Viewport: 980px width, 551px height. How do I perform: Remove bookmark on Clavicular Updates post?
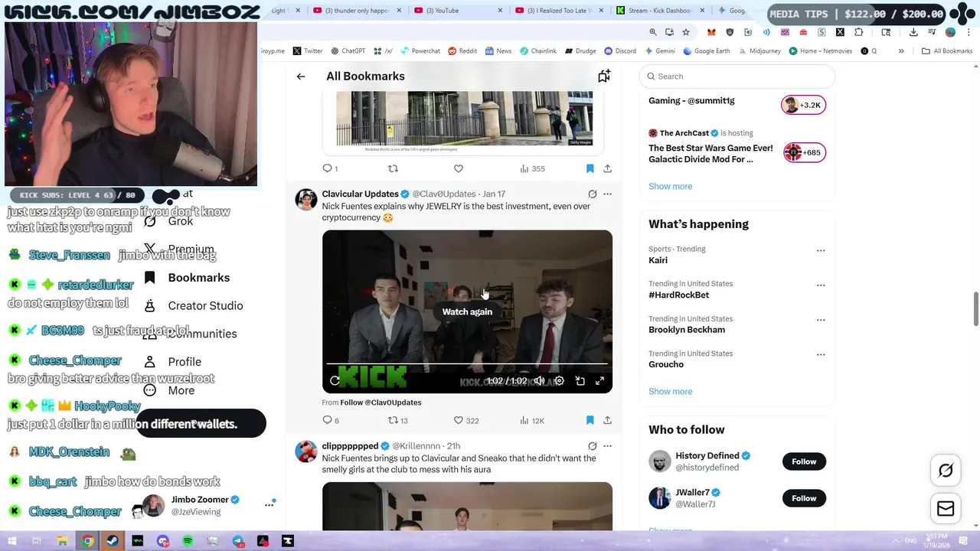click(x=590, y=420)
